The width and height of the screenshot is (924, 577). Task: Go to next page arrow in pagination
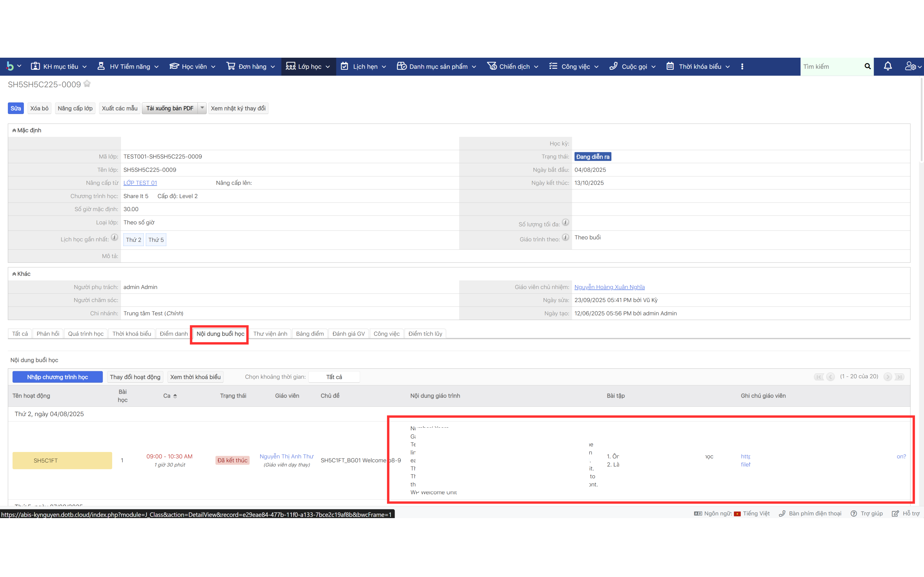[x=888, y=377]
